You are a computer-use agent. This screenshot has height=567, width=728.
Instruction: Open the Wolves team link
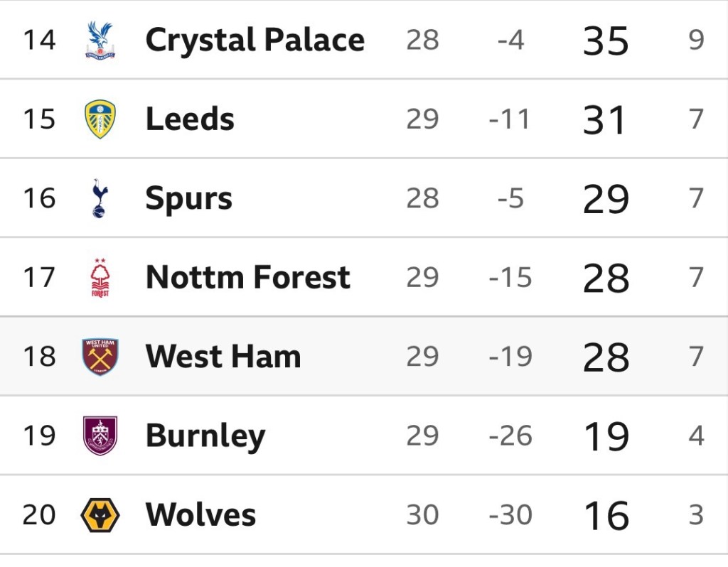(200, 515)
